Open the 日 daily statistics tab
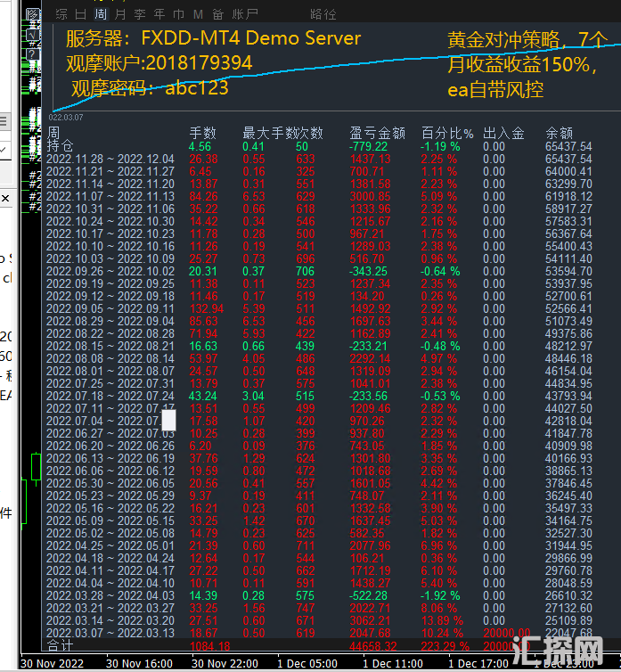The height and width of the screenshot is (672, 621). pyautogui.click(x=81, y=14)
